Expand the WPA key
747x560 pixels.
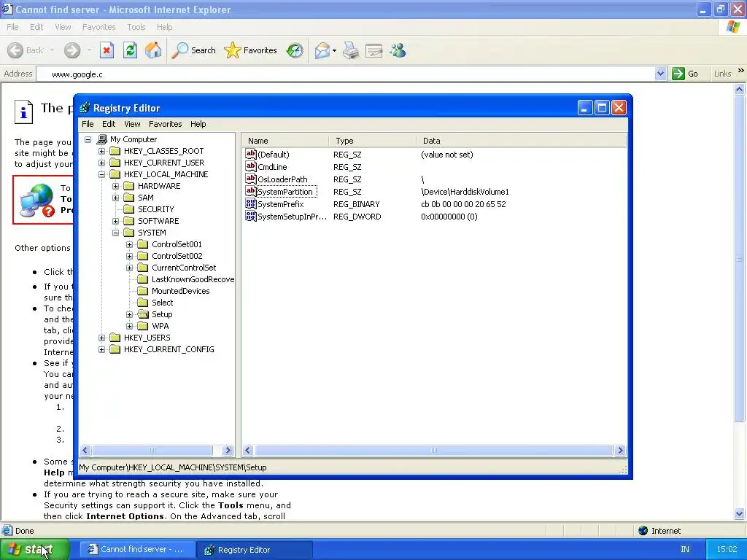coord(129,326)
